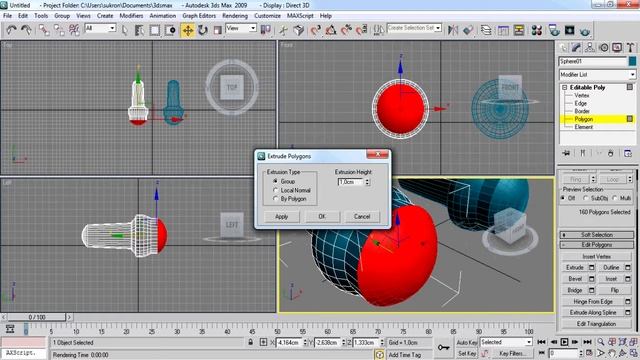
Task: Open the key filter Selected dropdown
Action: coord(506,342)
